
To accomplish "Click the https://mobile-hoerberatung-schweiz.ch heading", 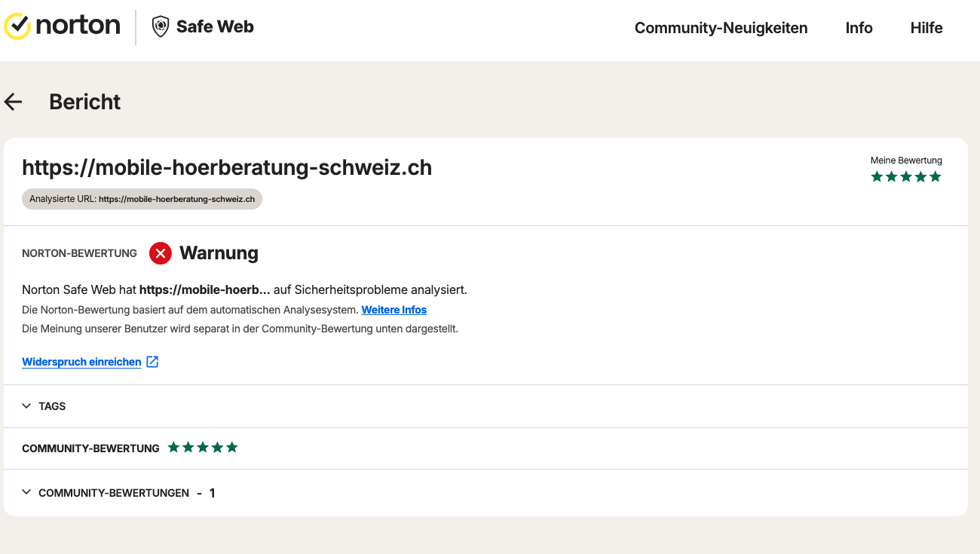I will click(x=227, y=167).
